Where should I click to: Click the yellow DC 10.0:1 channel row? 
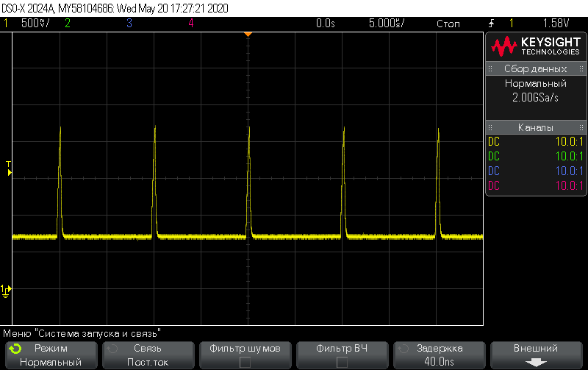tap(536, 141)
